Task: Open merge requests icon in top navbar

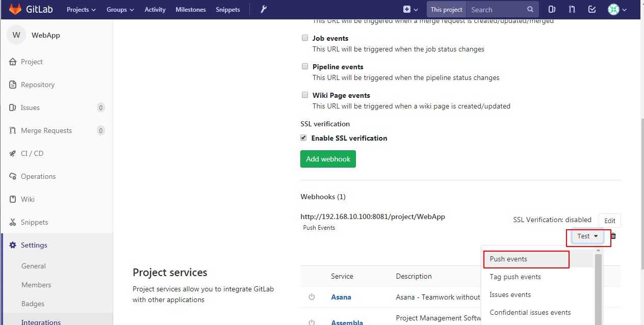Action: tap(572, 9)
